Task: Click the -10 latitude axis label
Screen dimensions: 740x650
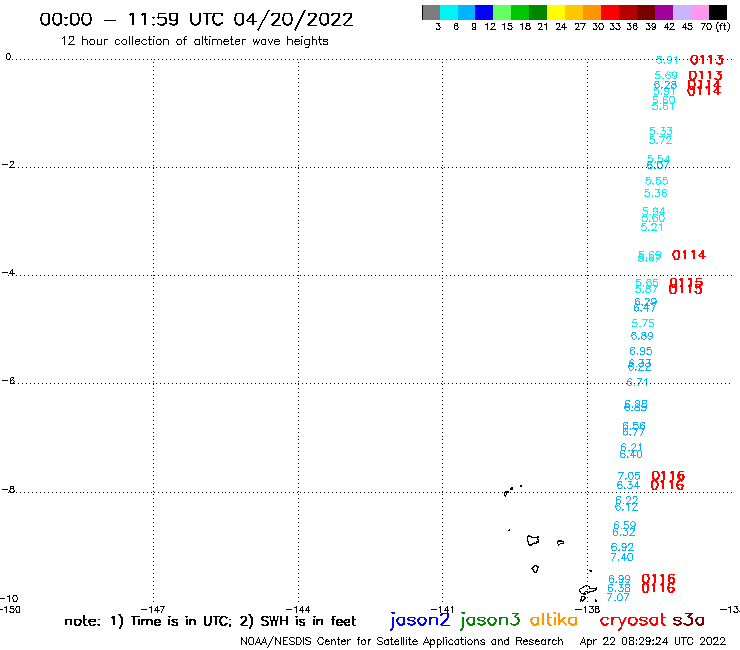Action: point(9,599)
